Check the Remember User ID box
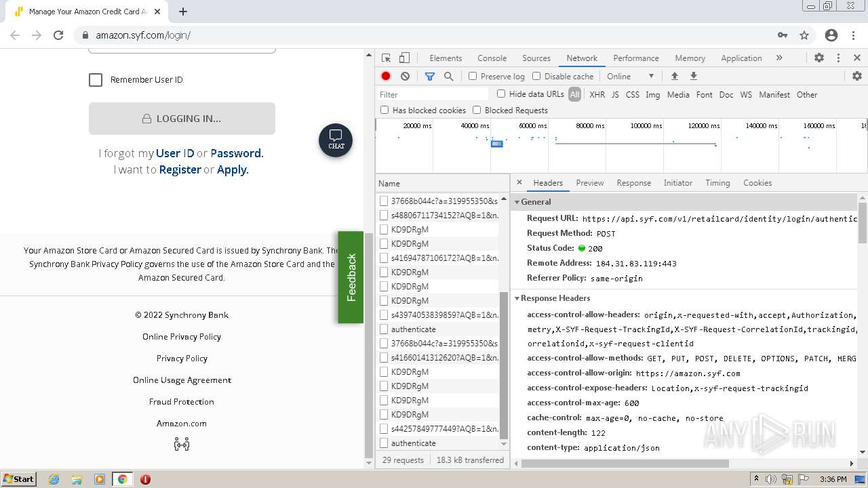The image size is (868, 488). (96, 80)
